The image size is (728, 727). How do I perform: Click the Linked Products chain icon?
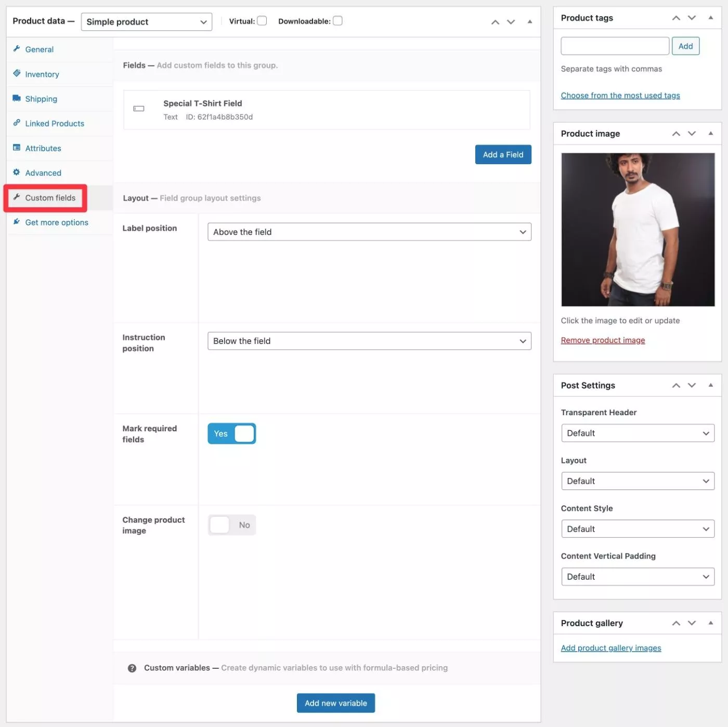[17, 123]
